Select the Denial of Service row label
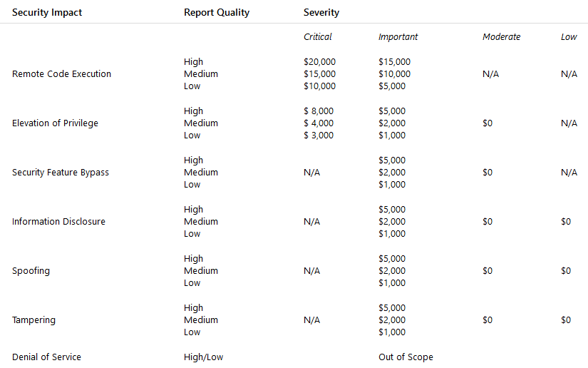 (x=46, y=357)
